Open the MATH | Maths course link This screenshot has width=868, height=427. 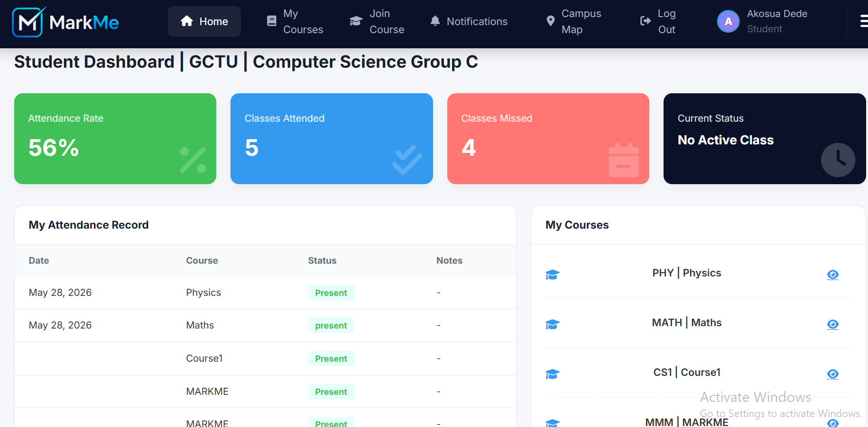point(687,323)
